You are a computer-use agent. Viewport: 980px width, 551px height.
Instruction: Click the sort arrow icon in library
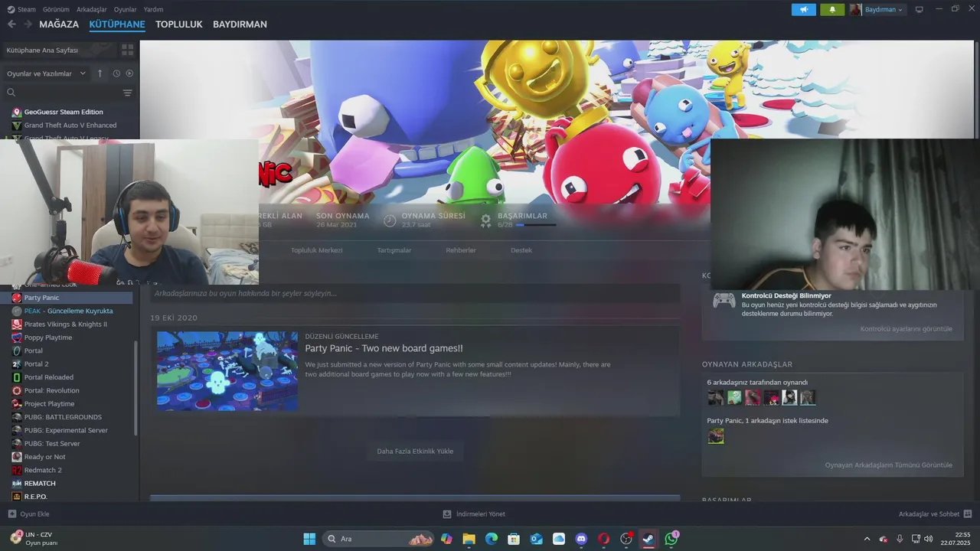[100, 73]
